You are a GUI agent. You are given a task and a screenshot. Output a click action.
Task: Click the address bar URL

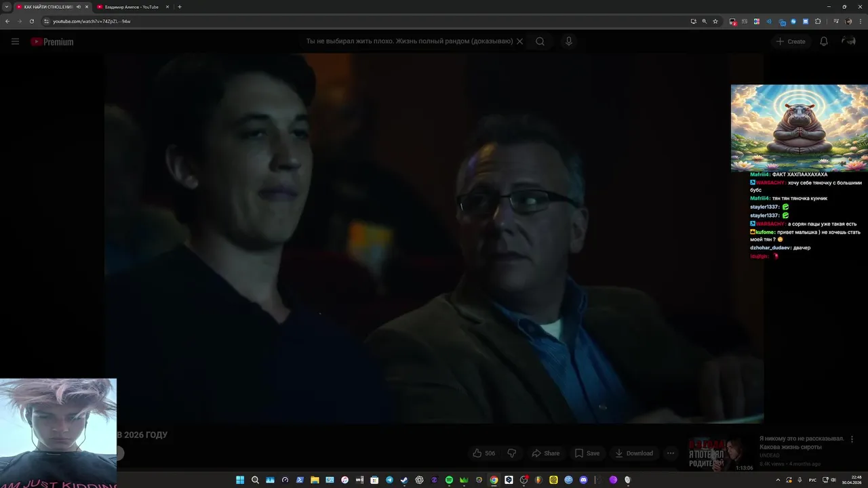coord(92,21)
